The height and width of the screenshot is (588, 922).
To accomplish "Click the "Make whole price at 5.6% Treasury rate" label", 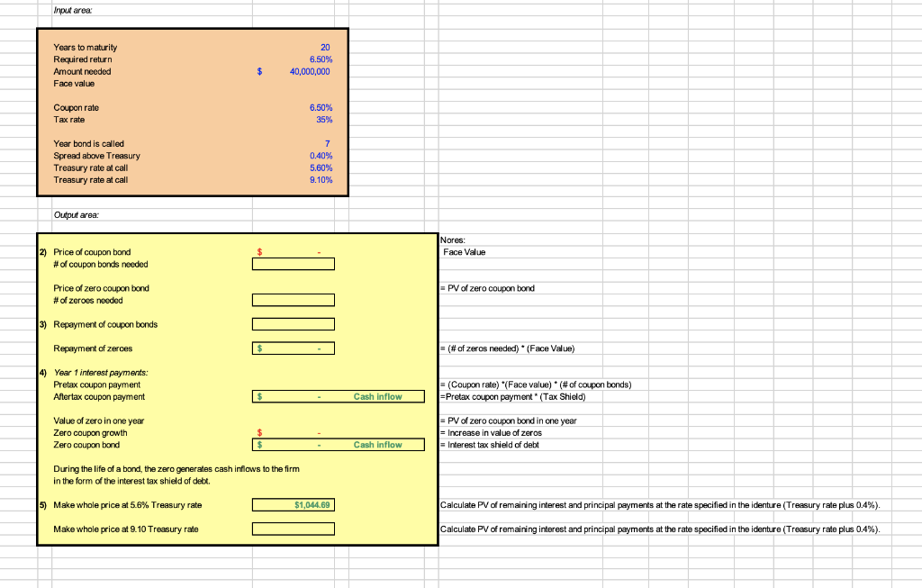I will click(x=128, y=505).
